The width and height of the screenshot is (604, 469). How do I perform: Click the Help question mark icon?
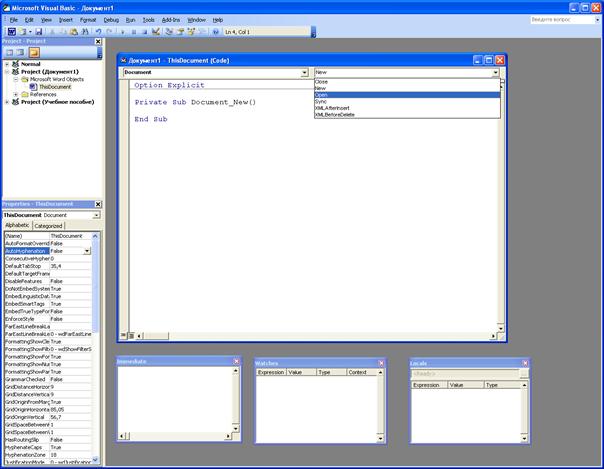point(216,32)
